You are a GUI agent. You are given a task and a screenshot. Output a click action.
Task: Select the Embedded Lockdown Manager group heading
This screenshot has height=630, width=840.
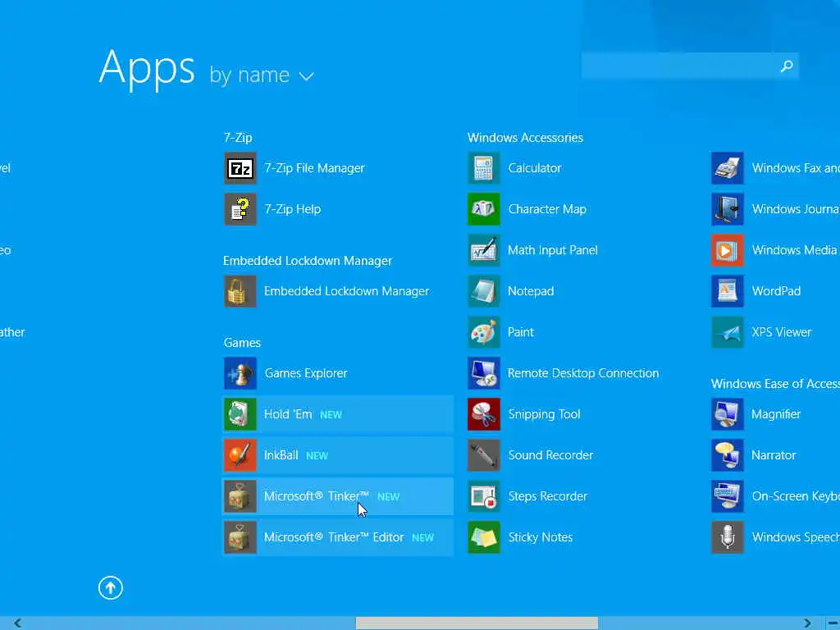pos(308,261)
